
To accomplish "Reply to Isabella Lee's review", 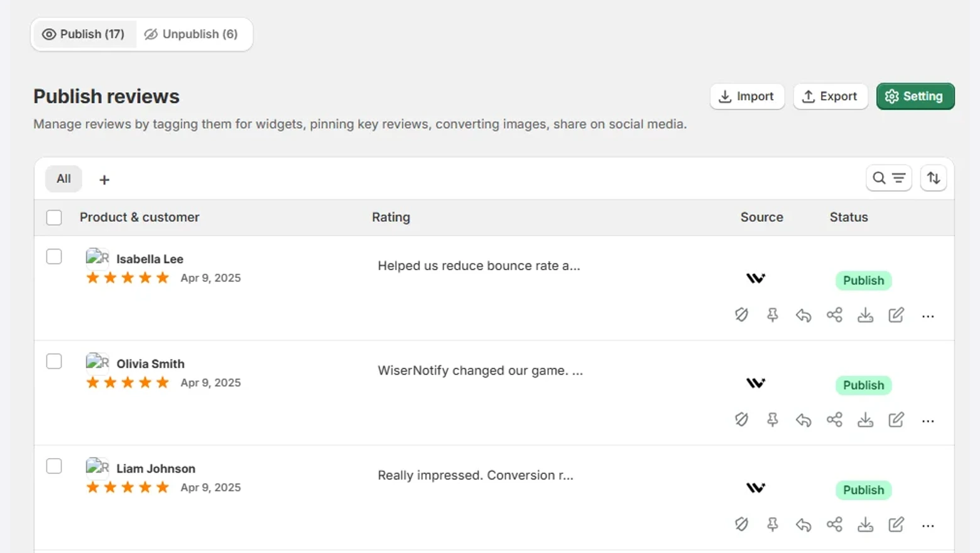I will [803, 315].
